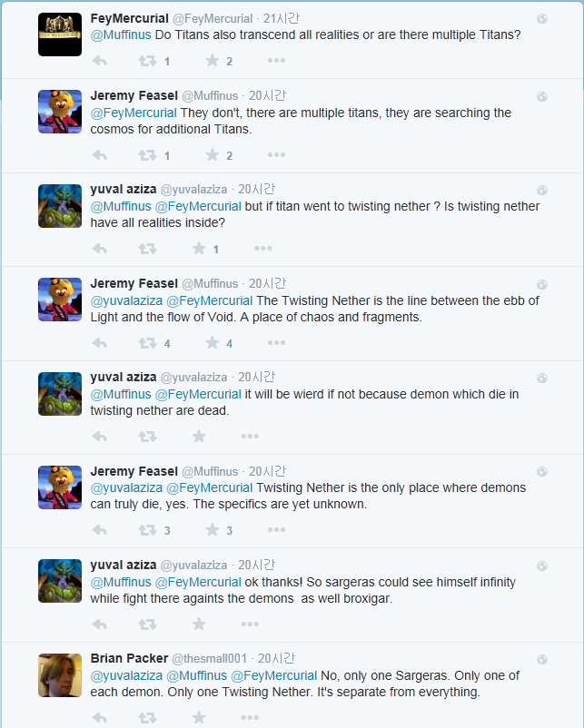
Task: Favorite Jeremy Feasel's multiple titans reply
Action: tap(212, 155)
